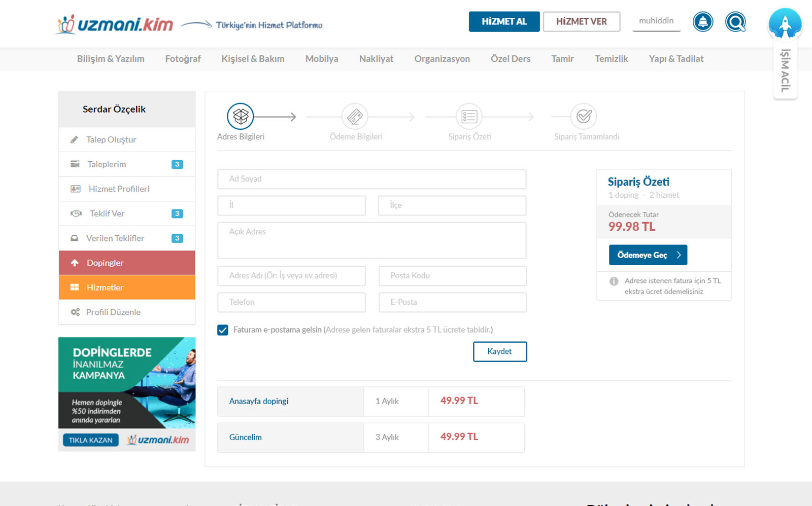812x506 pixels.
Task: Click the uzmani.kim logo in header
Action: click(x=115, y=24)
